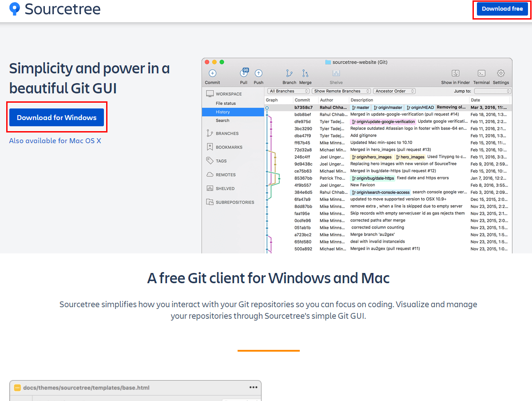532x401 pixels.
Task: Click the master branch label
Action: pyautogui.click(x=360, y=108)
